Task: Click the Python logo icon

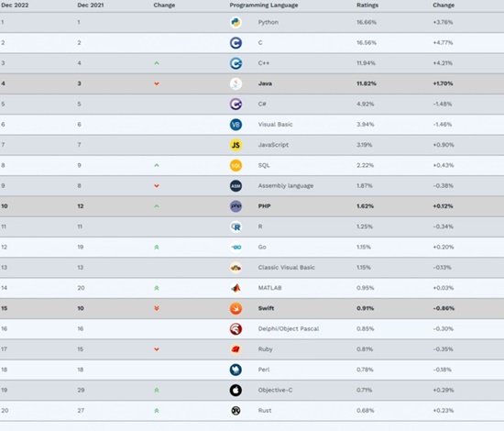Action: coord(236,22)
